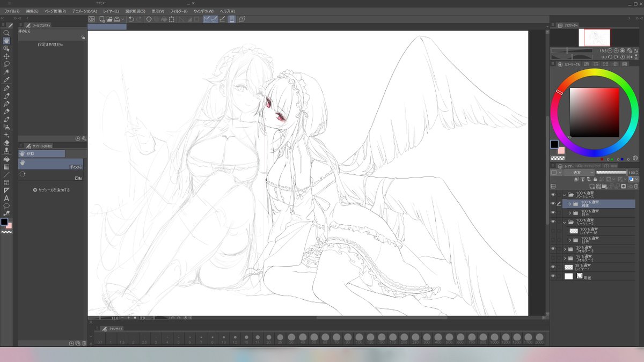Click the navigator canvas thumbnail
The height and width of the screenshot is (362, 644).
pyautogui.click(x=595, y=38)
